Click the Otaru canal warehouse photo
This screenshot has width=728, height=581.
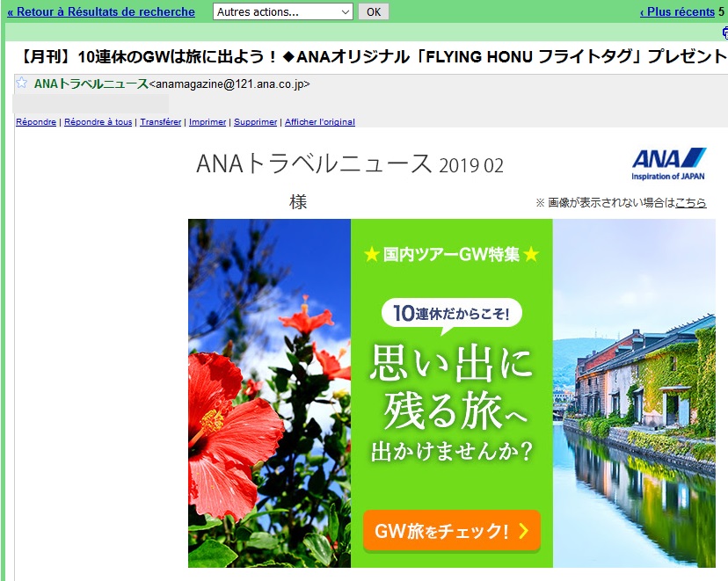coord(634,393)
